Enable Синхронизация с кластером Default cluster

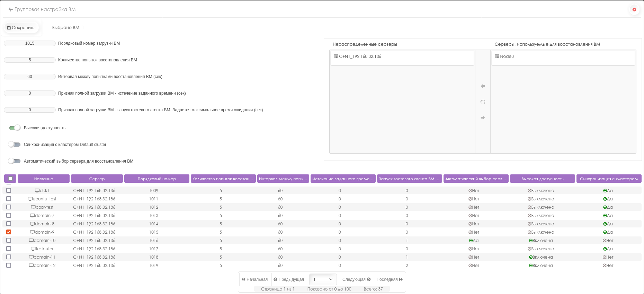tap(15, 145)
